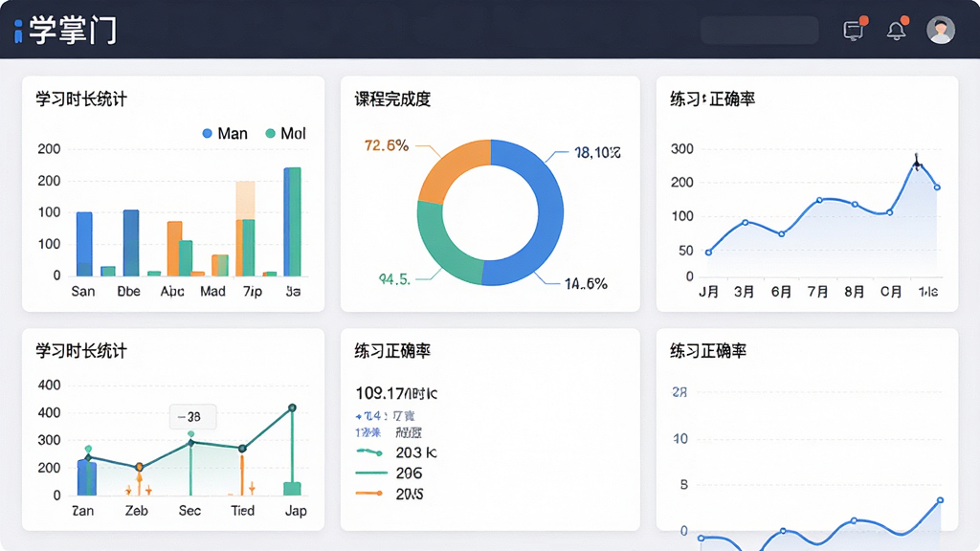
Task: Toggle the 20NS legend series
Action: (x=390, y=495)
